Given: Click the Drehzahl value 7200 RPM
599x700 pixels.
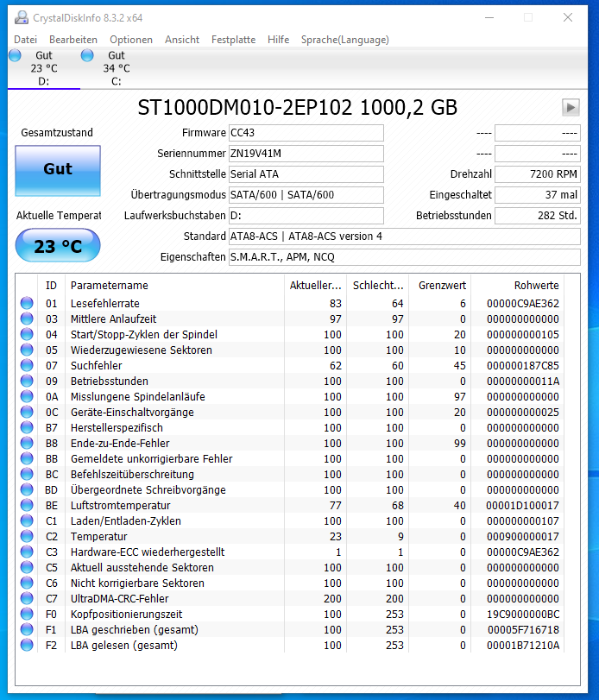Looking at the screenshot, I should (x=538, y=174).
